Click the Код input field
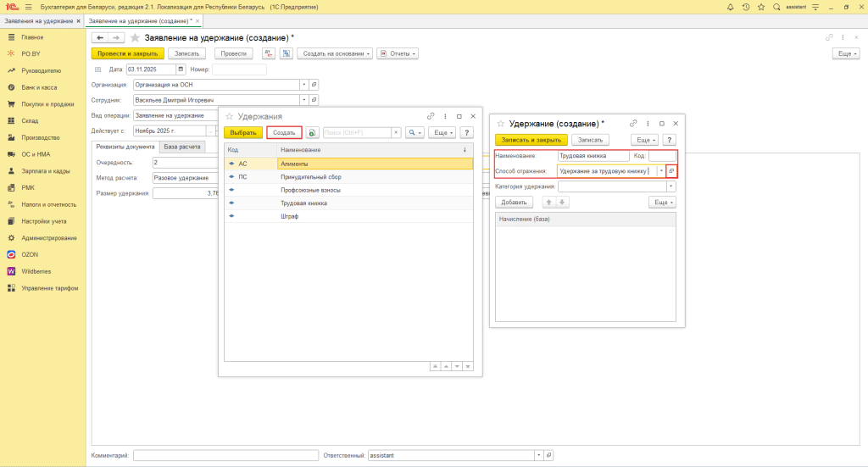Image resolution: width=868 pixels, height=467 pixels. 662,156
